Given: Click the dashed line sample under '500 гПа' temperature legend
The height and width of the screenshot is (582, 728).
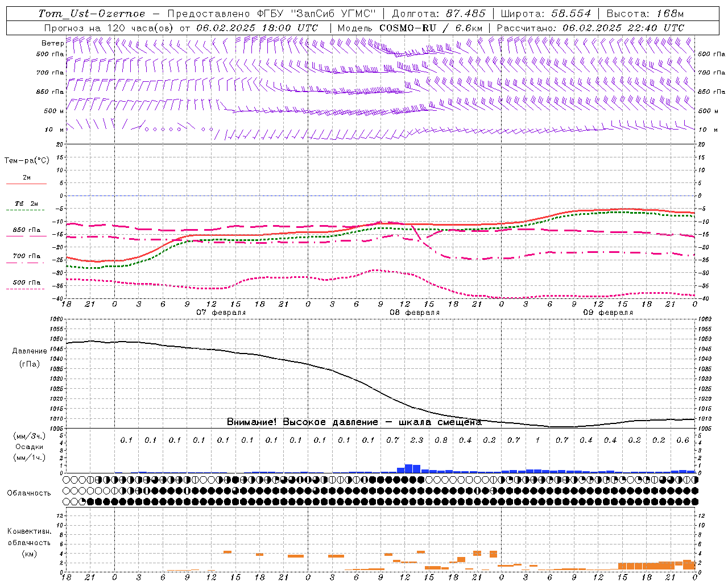Looking at the screenshot, I should [x=26, y=289].
